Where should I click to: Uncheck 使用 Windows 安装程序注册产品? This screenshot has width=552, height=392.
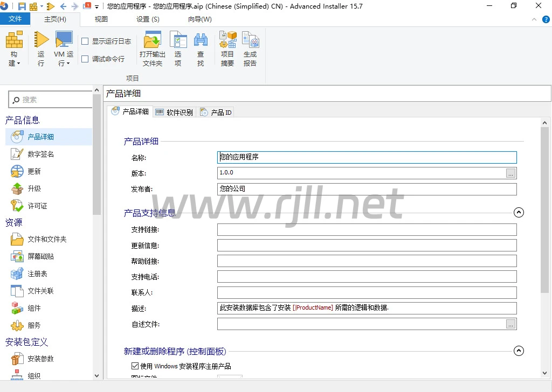point(135,366)
